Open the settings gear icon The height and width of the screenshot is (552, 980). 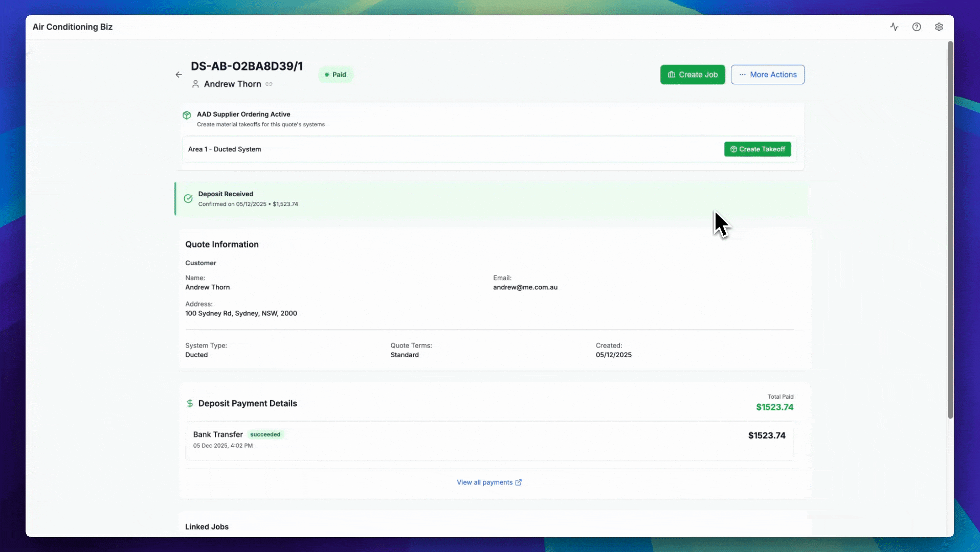[939, 27]
